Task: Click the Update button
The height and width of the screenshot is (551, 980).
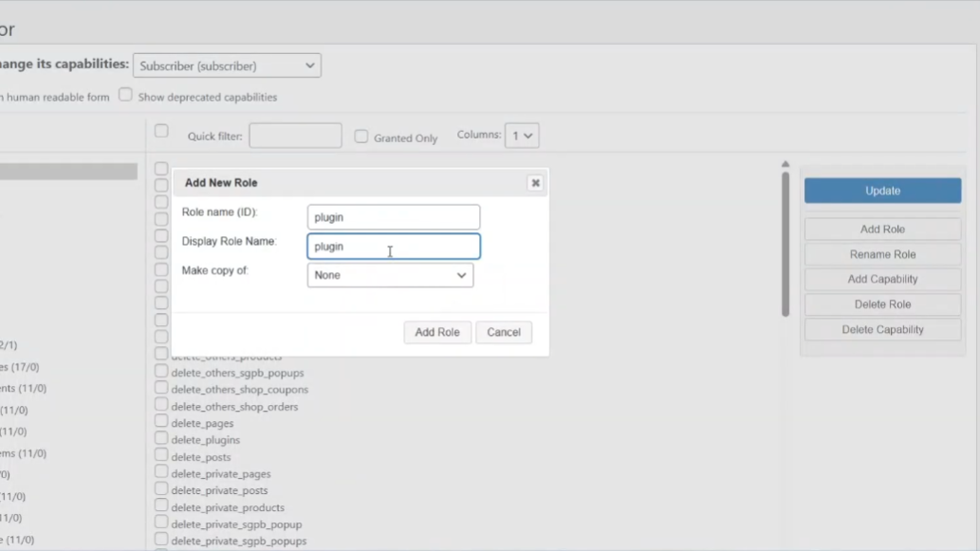Action: click(x=881, y=190)
